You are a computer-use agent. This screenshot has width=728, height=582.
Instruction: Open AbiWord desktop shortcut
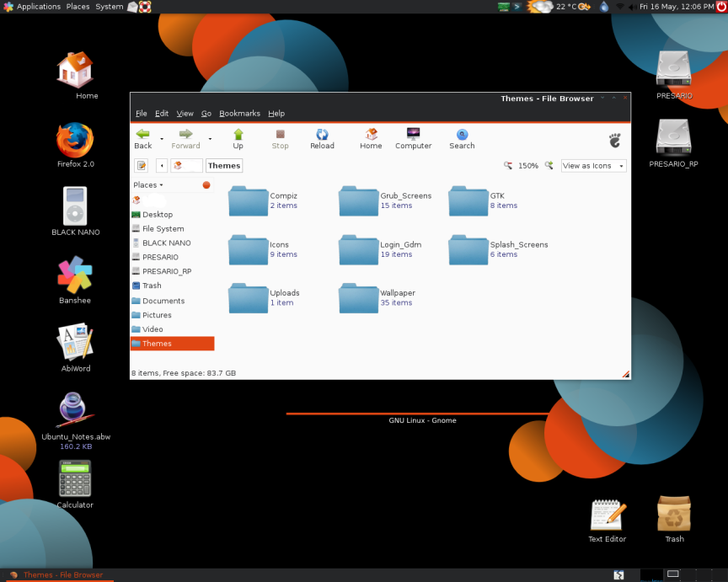pyautogui.click(x=75, y=348)
